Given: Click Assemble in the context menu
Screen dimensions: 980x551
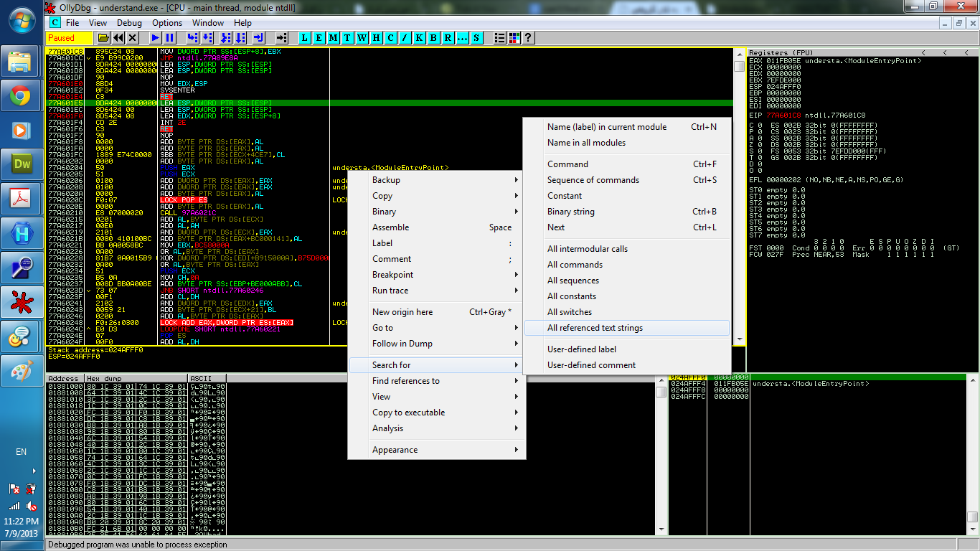Looking at the screenshot, I should 437,227.
